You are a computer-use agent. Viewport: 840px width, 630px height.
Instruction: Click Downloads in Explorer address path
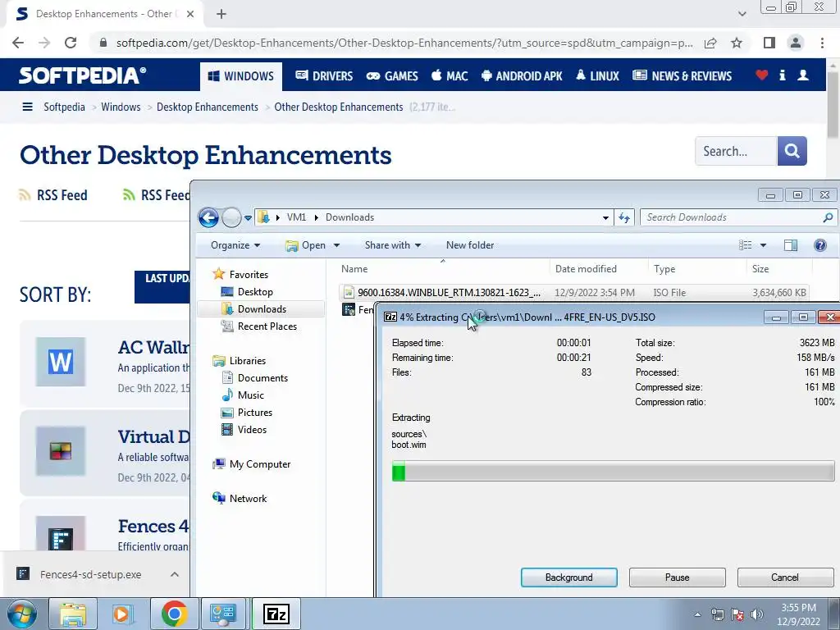[x=349, y=217]
